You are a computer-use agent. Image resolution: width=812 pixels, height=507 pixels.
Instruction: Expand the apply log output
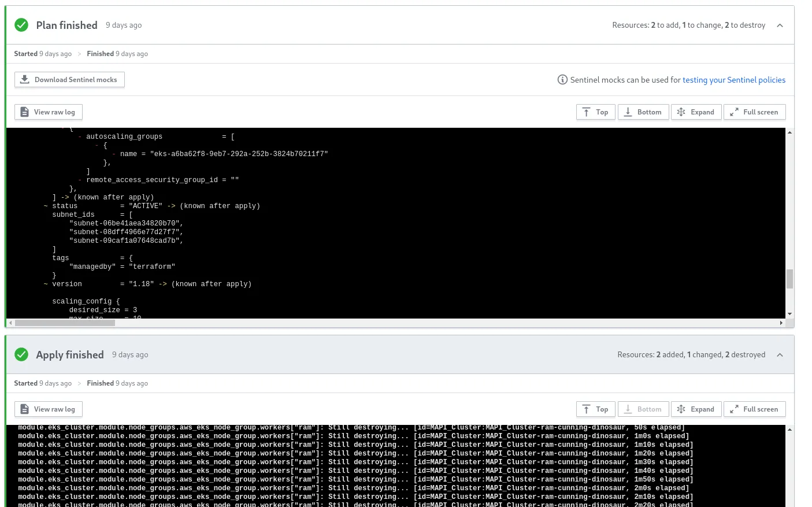click(696, 409)
